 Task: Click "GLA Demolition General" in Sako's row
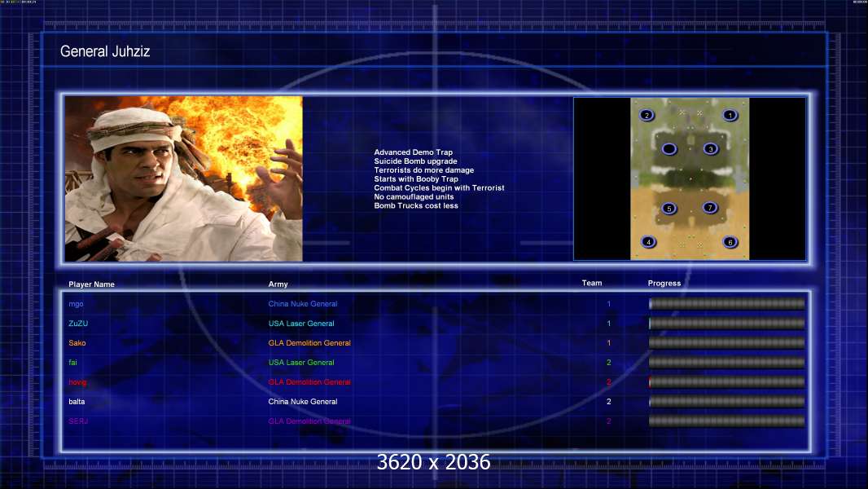[x=309, y=343]
